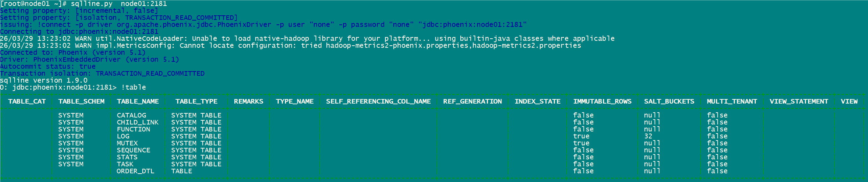Click the CHILD_LINK table name
Screen dimensions: 868x182
tap(137, 122)
